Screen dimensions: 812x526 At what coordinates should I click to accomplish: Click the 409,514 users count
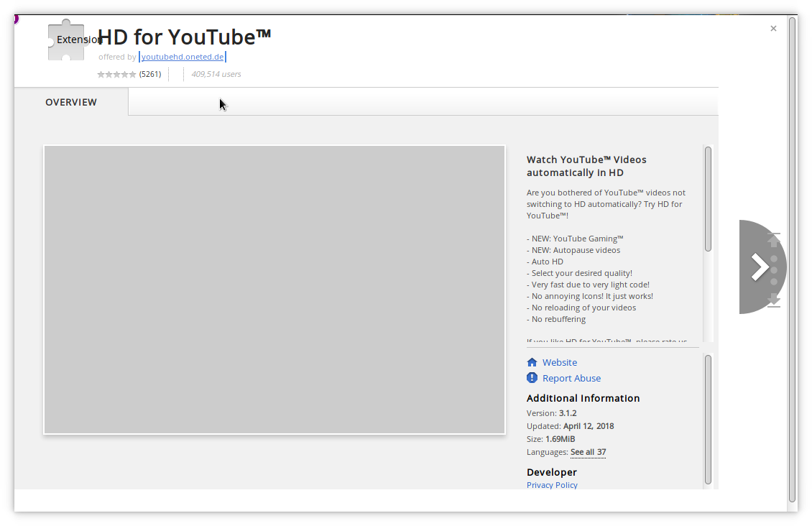(216, 75)
